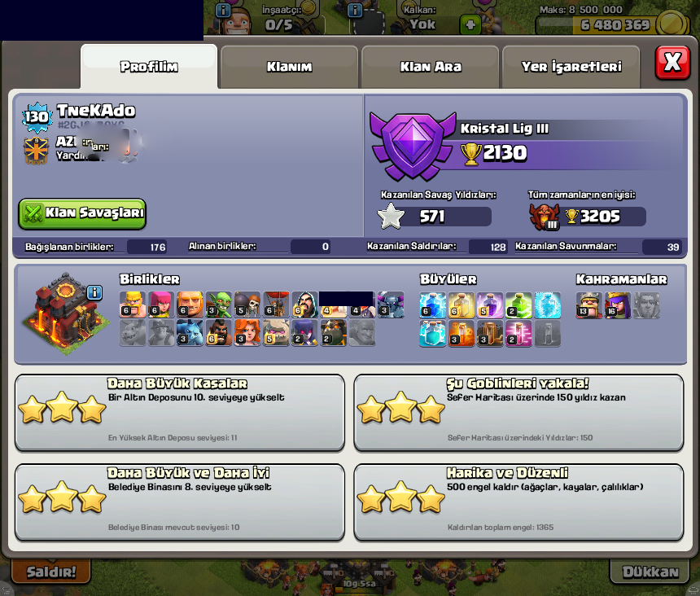Click the Barbarian troop icon
Viewport: 700px width, 596px height.
pos(133,305)
